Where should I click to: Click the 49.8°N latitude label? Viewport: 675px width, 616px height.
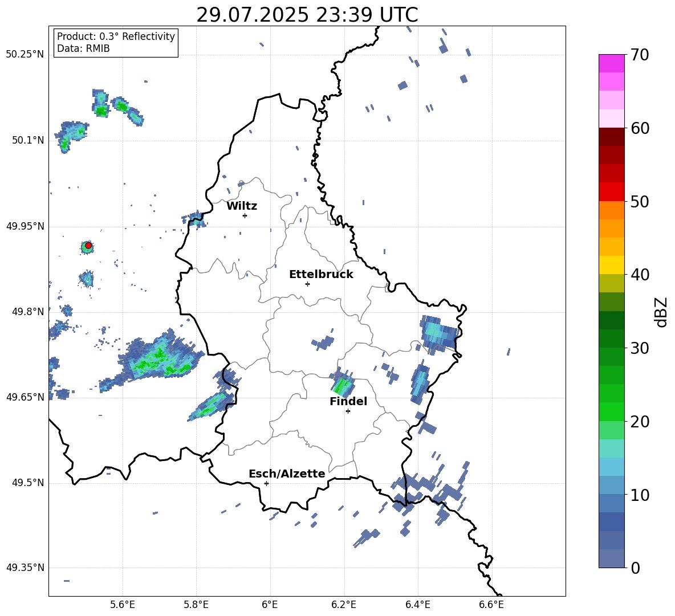pos(27,312)
